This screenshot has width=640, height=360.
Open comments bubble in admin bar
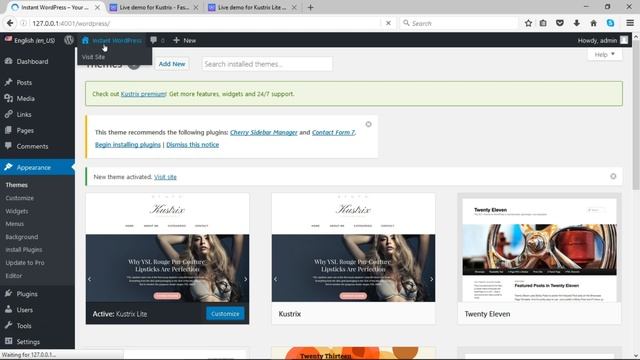[157, 40]
